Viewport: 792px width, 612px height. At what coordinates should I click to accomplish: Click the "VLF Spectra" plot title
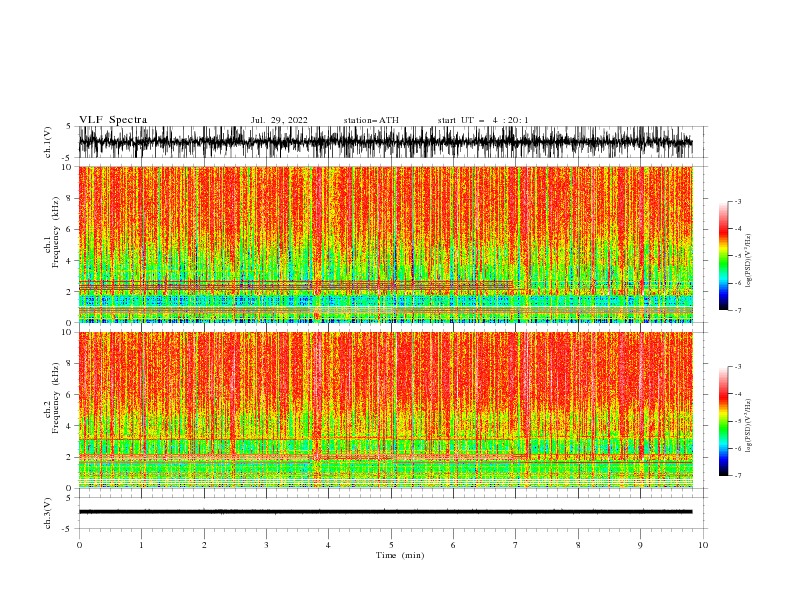(113, 120)
